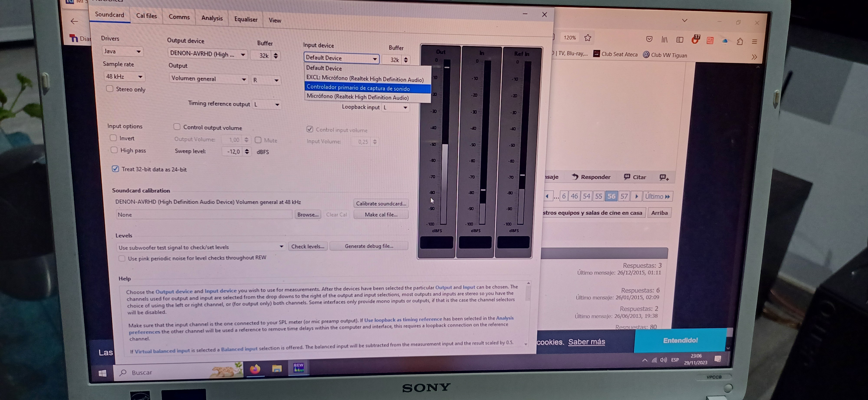The height and width of the screenshot is (400, 868).
Task: Show hidden tray icons arrow
Action: 644,360
